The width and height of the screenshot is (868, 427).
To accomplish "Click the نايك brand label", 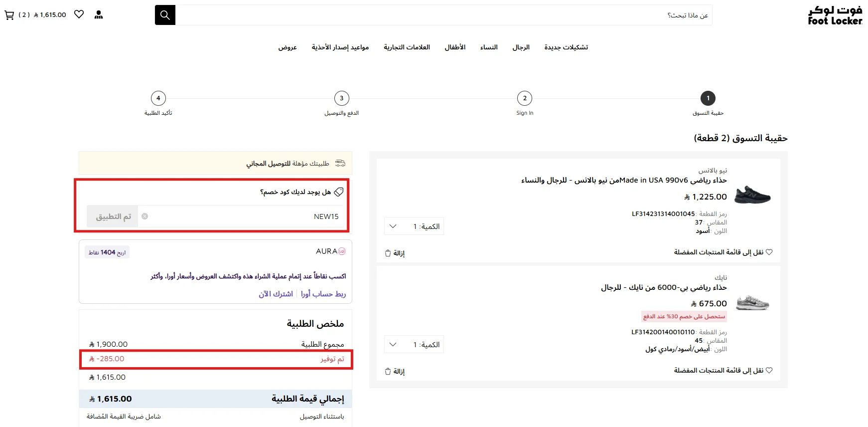I will tap(721, 278).
